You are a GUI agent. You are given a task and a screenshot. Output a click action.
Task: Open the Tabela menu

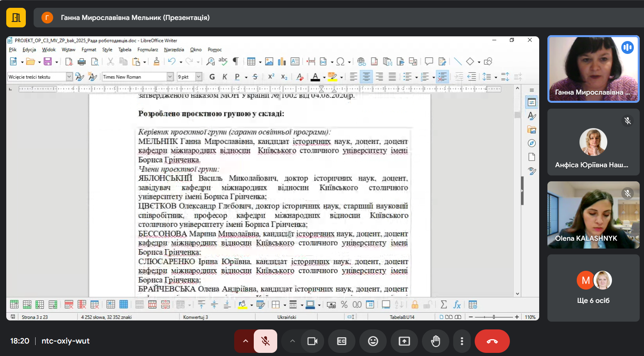coord(125,50)
